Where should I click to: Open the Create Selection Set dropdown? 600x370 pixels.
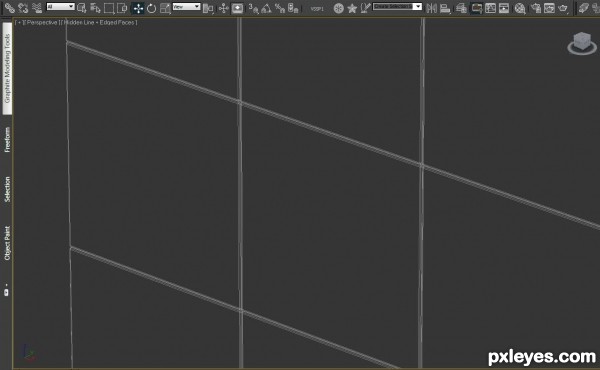(398, 7)
